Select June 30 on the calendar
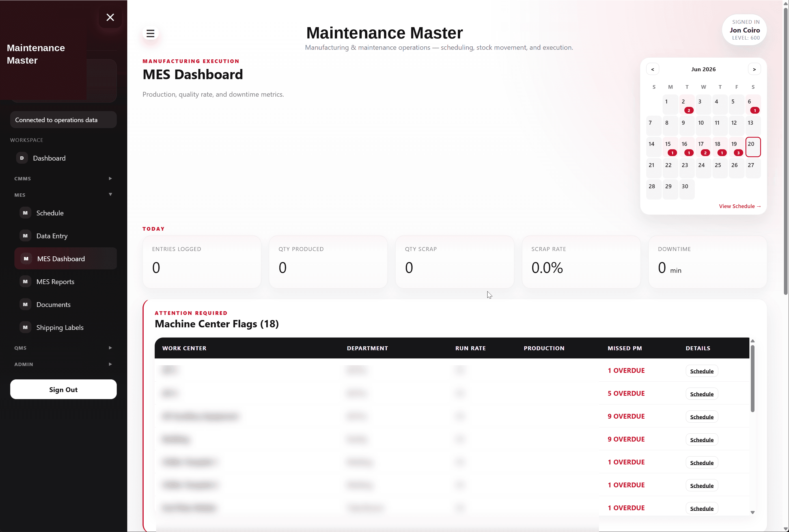This screenshot has width=789, height=532. (687, 190)
